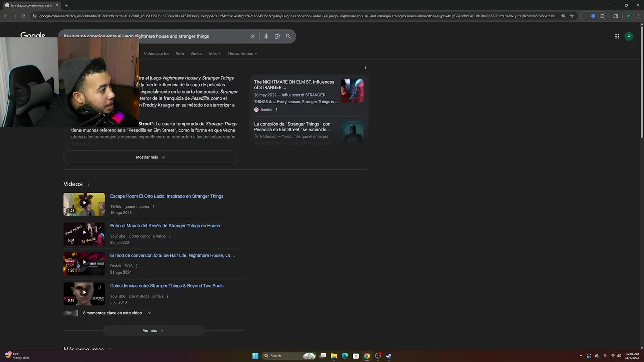Open the Herramientas tools dropdown
The image size is (644, 362).
pyautogui.click(x=243, y=54)
